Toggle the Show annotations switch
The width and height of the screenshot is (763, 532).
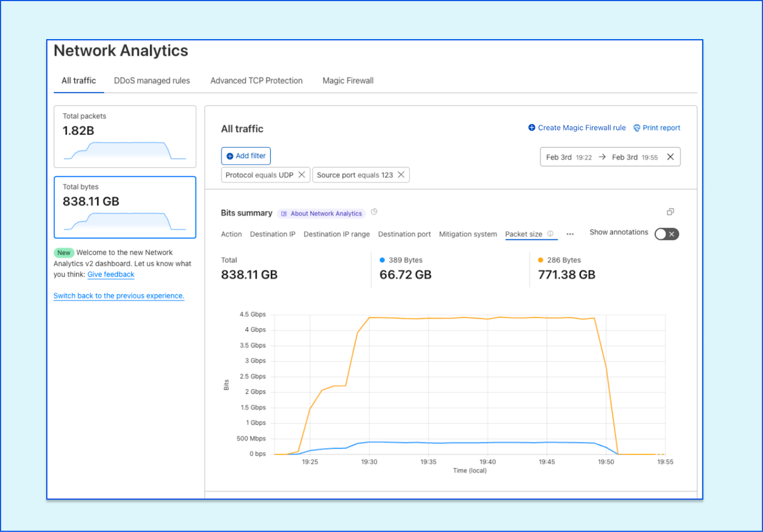coord(666,234)
